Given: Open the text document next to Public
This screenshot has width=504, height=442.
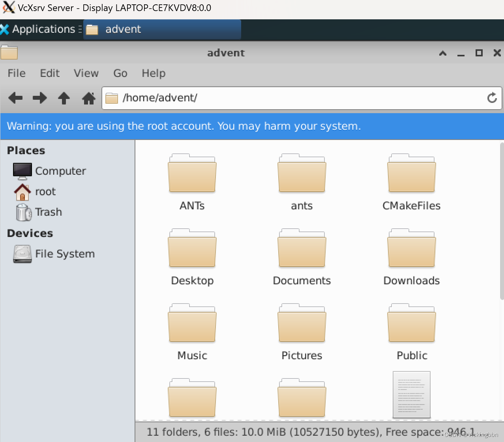Looking at the screenshot, I should click(x=411, y=395).
